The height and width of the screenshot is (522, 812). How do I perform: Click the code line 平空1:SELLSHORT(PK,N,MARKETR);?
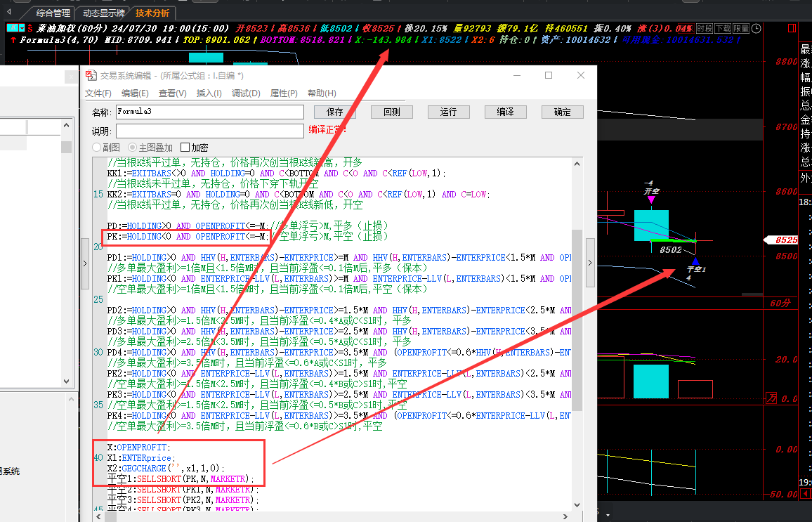(181, 479)
